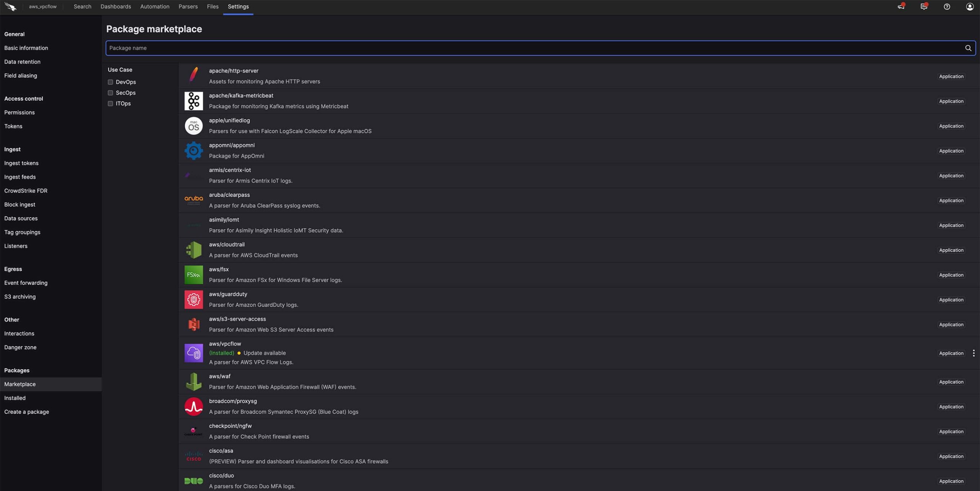Open the armis/centrix-iot package
The height and width of the screenshot is (491, 980).
tap(230, 170)
